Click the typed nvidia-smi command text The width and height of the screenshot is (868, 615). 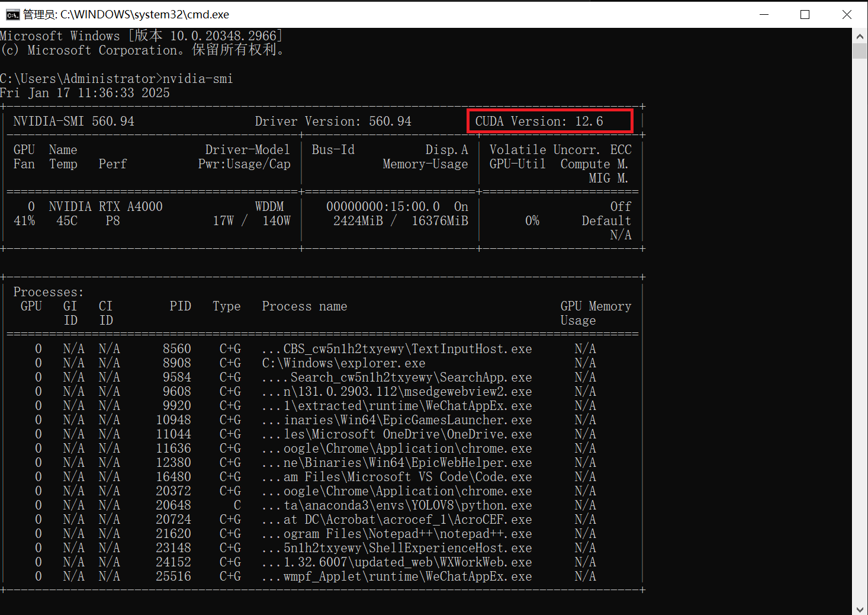198,79
